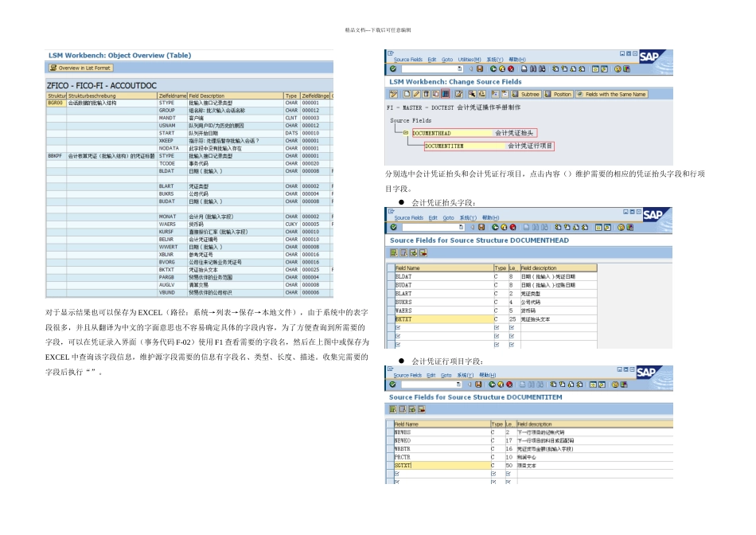This screenshot has width=756, height=535.
Task: Open Goto menu in DOCUMENTHEAD window
Action: 448,218
